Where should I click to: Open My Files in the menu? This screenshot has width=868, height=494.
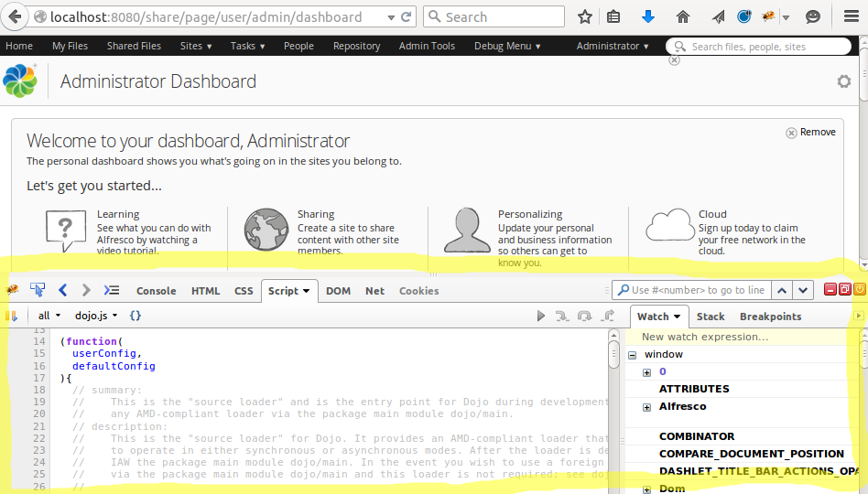(x=70, y=46)
